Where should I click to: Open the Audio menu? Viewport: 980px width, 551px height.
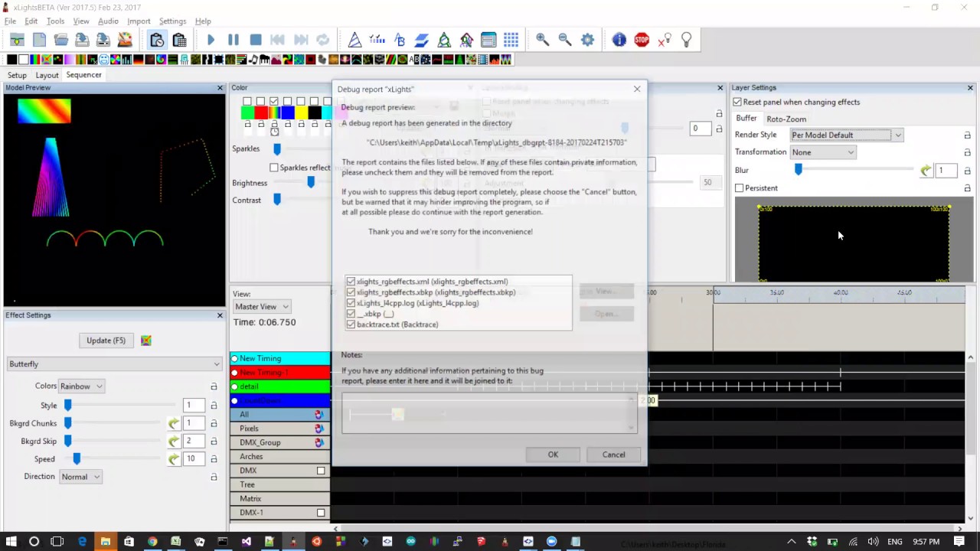pos(108,21)
